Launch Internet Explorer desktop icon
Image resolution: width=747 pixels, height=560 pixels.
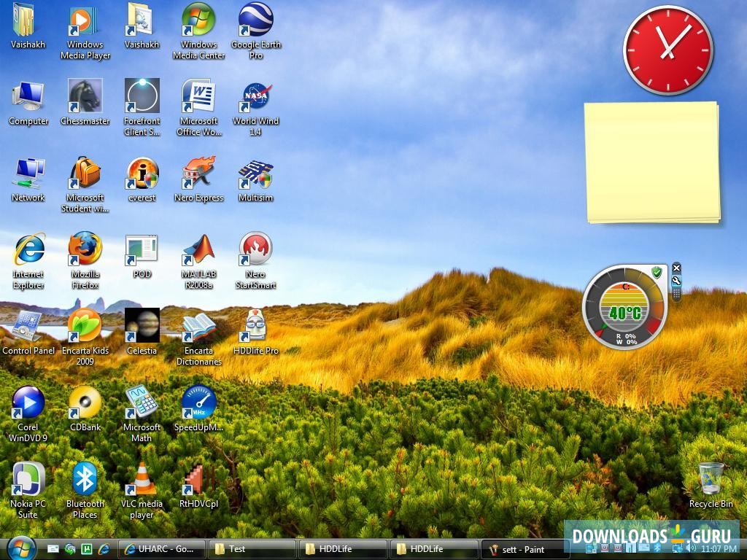point(28,261)
